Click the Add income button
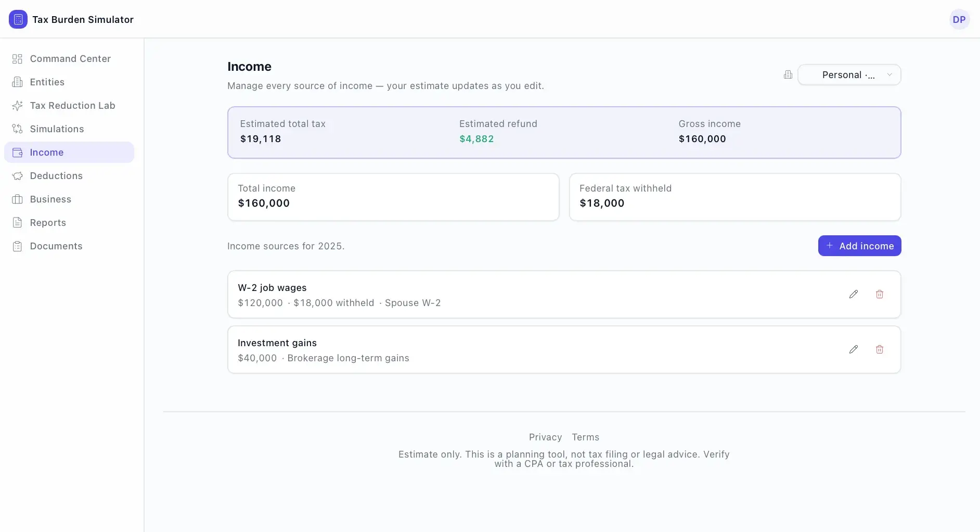Screen dimensions: 980x532 (x=859, y=246)
